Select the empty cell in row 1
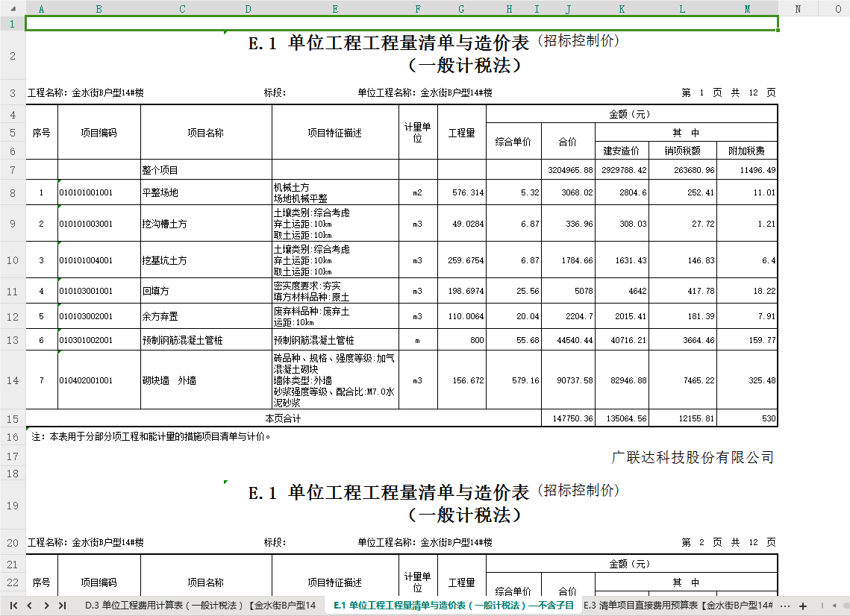 click(x=401, y=23)
